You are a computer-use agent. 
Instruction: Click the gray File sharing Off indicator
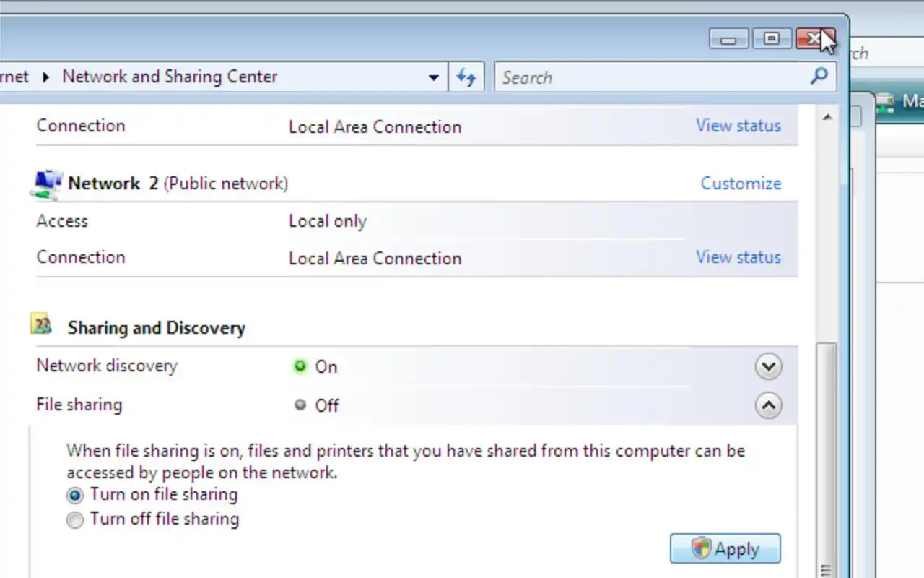(300, 405)
